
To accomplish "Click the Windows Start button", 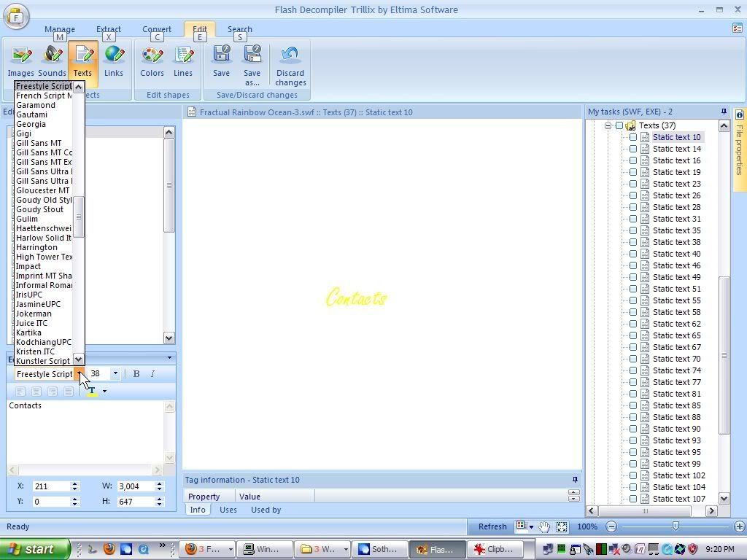I will (34, 549).
